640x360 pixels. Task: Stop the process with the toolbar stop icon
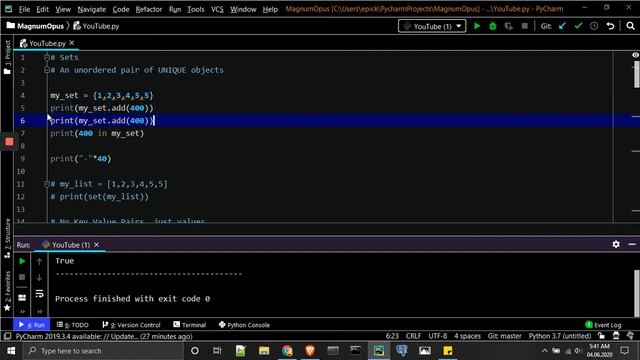[x=524, y=26]
